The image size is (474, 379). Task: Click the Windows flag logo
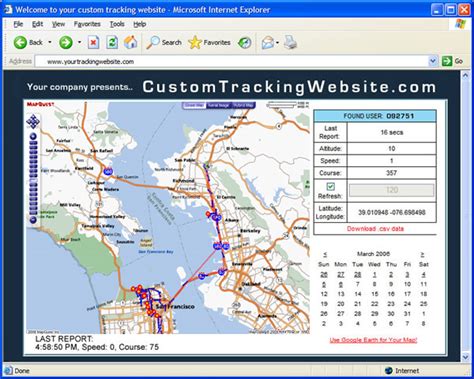tap(460, 24)
